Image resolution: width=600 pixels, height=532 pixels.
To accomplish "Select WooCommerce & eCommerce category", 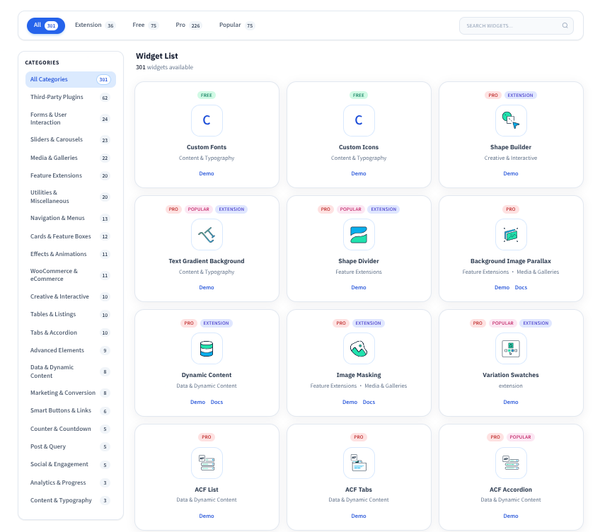I will (70, 275).
